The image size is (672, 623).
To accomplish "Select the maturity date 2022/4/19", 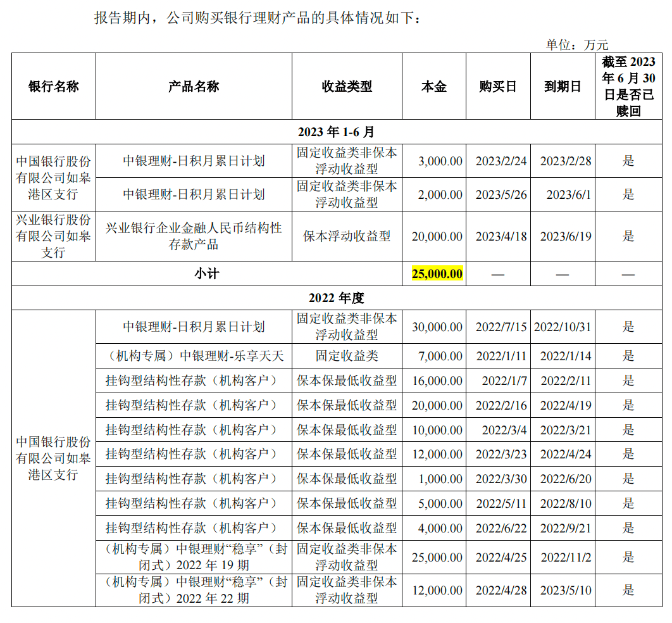I will click(566, 406).
